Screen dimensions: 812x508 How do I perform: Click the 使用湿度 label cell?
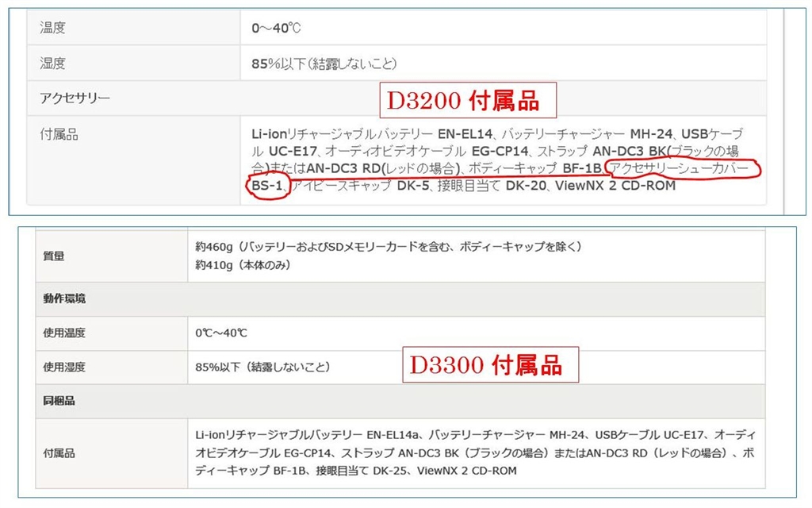pyautogui.click(x=111, y=367)
